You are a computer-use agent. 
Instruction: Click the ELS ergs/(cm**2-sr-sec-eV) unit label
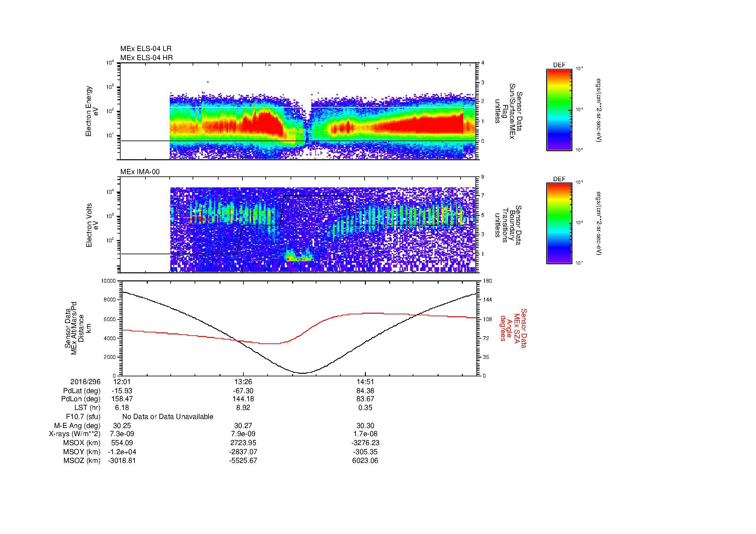pos(599,110)
